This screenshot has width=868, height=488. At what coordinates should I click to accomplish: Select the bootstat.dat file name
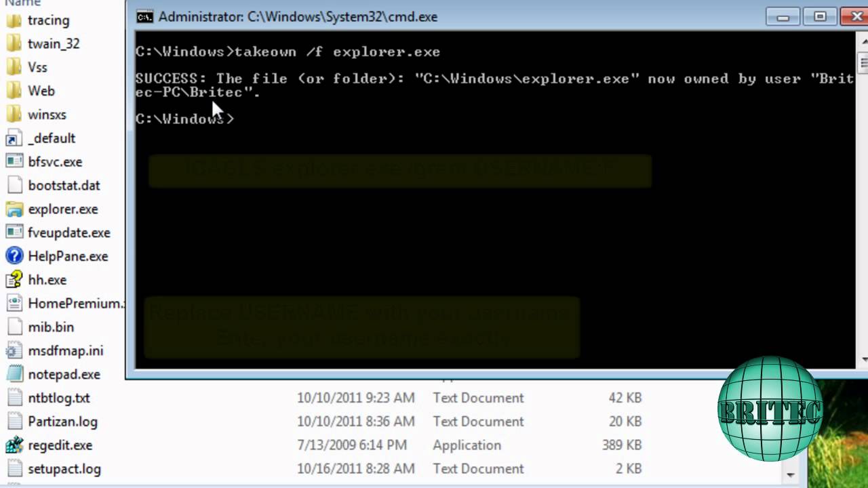tap(64, 186)
